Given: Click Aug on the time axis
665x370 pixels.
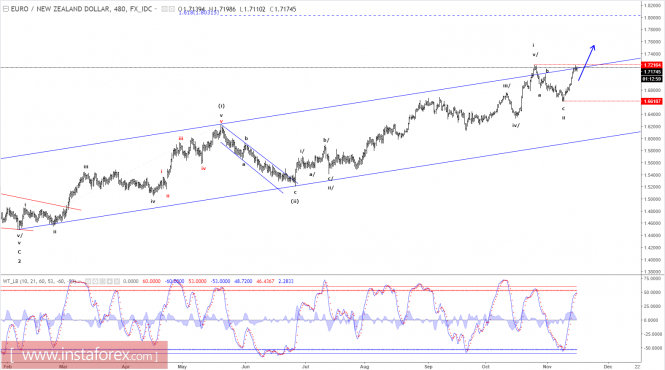Looking at the screenshot, I should pyautogui.click(x=364, y=366).
